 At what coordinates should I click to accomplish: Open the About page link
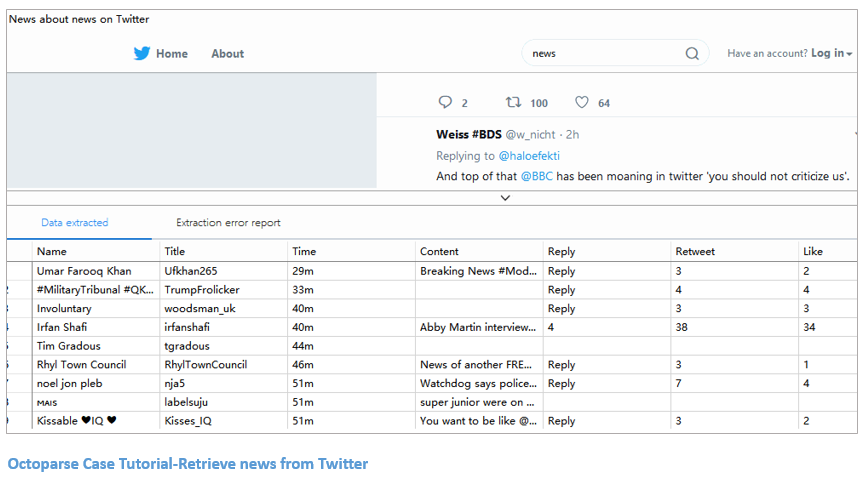[227, 54]
